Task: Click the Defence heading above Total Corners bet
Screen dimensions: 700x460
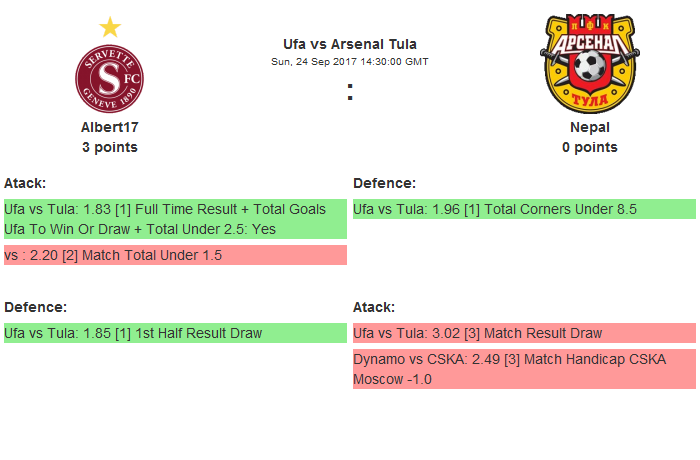Action: tap(385, 183)
